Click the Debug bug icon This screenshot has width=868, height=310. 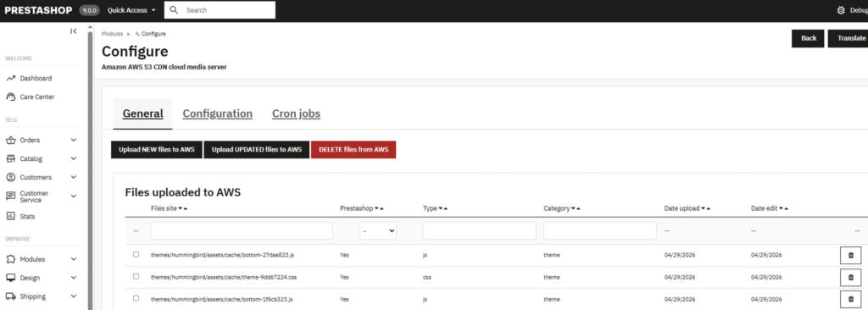[x=841, y=10]
